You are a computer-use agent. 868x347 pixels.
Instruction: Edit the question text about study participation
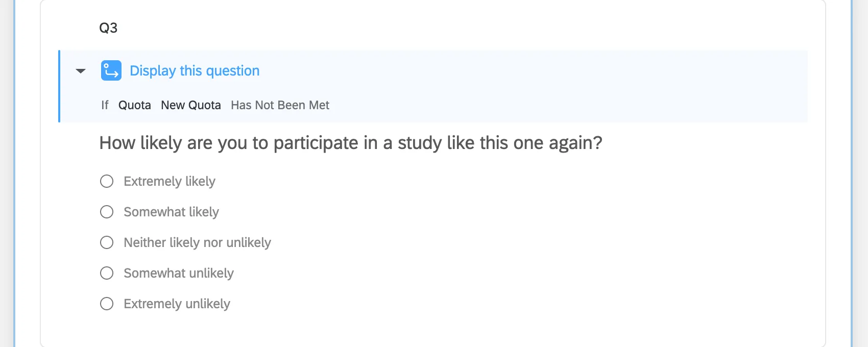tap(351, 143)
